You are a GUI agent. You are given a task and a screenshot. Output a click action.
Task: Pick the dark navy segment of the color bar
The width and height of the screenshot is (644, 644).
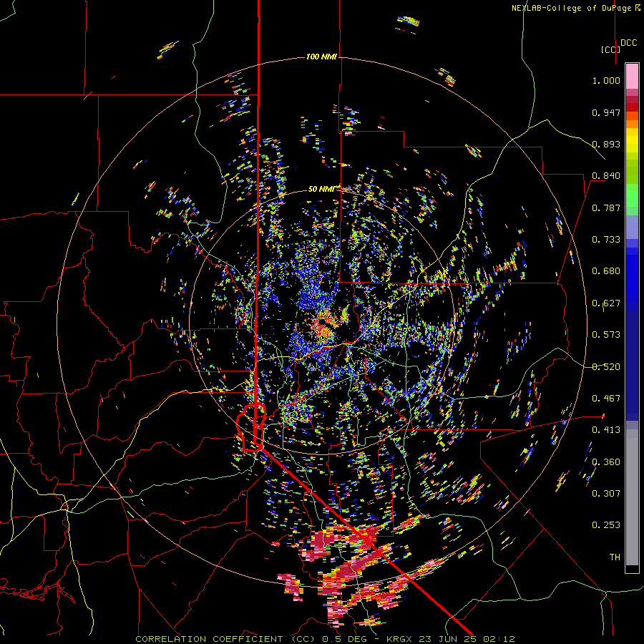[632, 366]
